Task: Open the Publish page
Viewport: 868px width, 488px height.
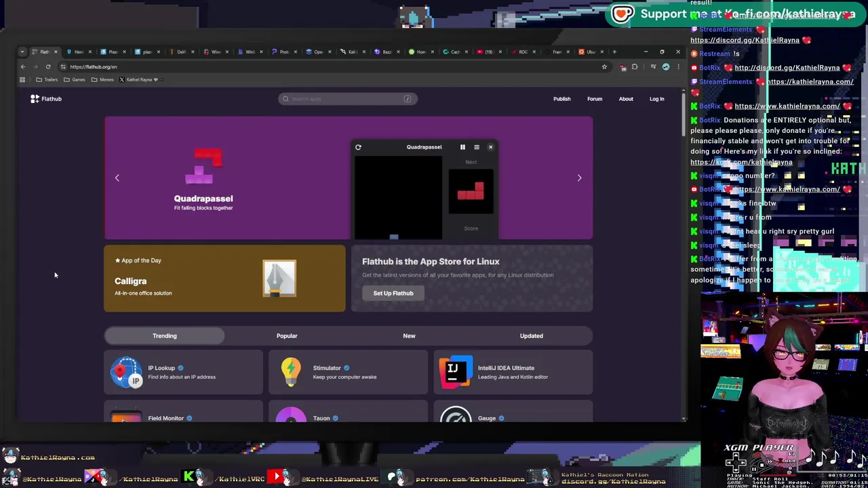Action: pyautogui.click(x=561, y=99)
